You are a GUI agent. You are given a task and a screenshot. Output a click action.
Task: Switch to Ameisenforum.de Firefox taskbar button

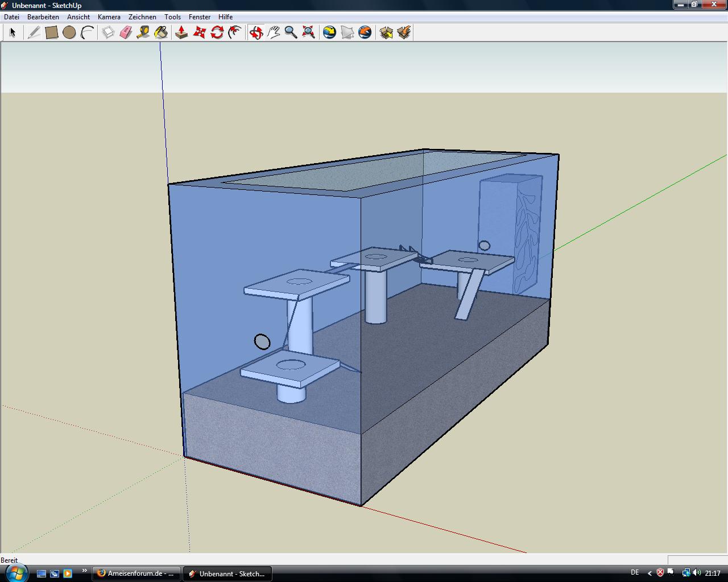point(136,573)
